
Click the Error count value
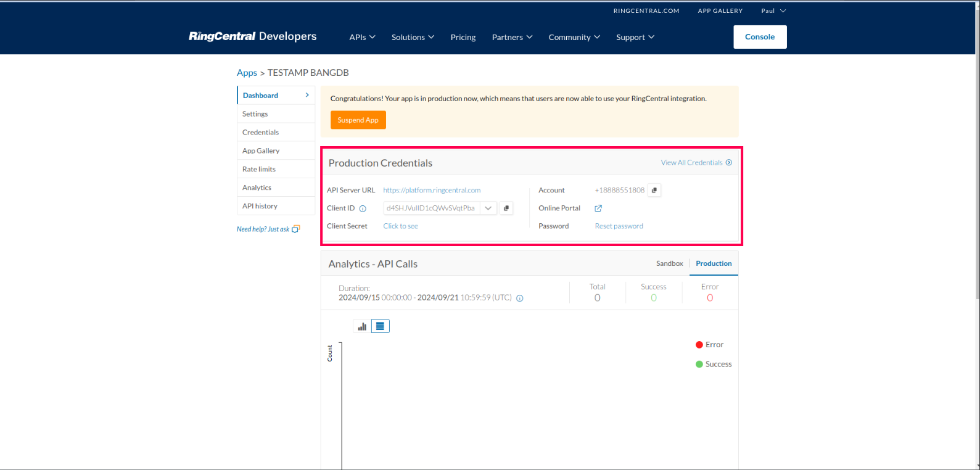pos(710,298)
